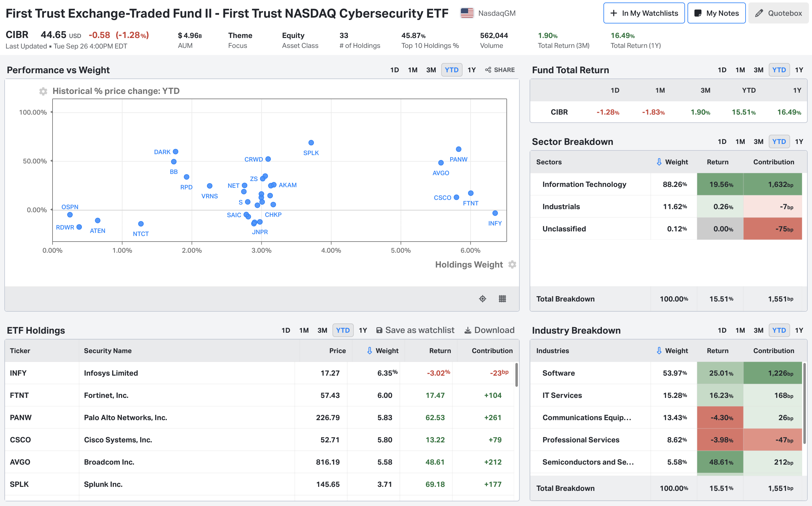
Task: Click the Share icon in Performance vs Weight
Action: pos(500,70)
